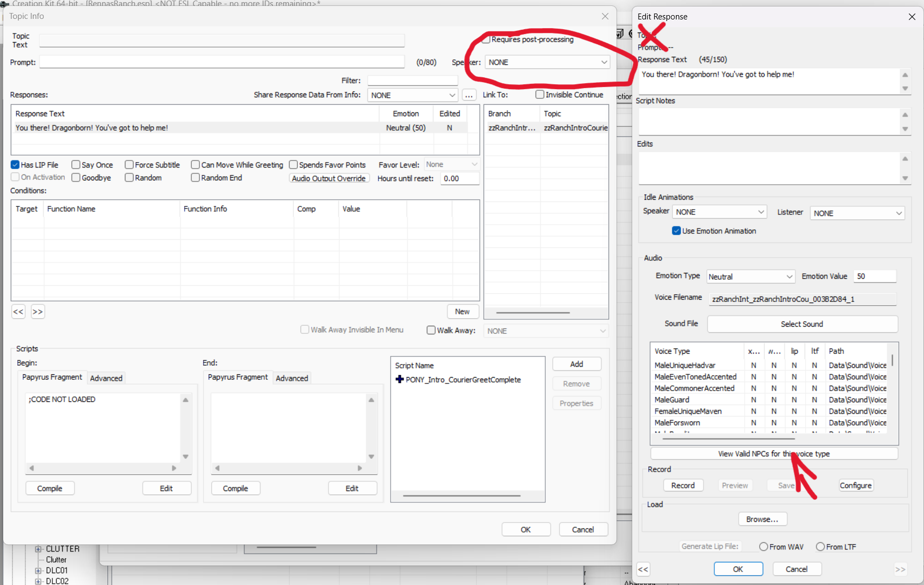
Task: Confirm Edit Response with OK
Action: [738, 569]
